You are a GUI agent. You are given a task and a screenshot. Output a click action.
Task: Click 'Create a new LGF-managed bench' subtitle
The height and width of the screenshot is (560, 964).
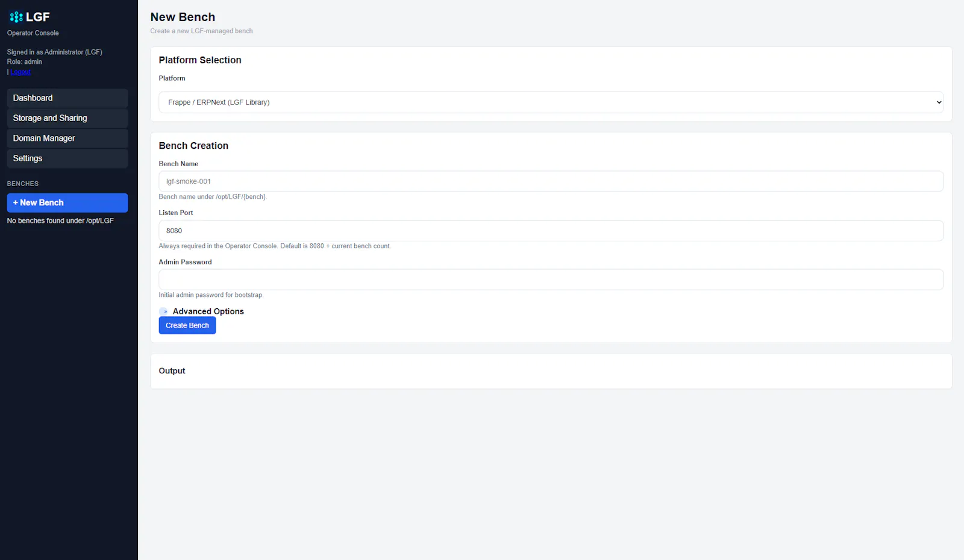(202, 31)
